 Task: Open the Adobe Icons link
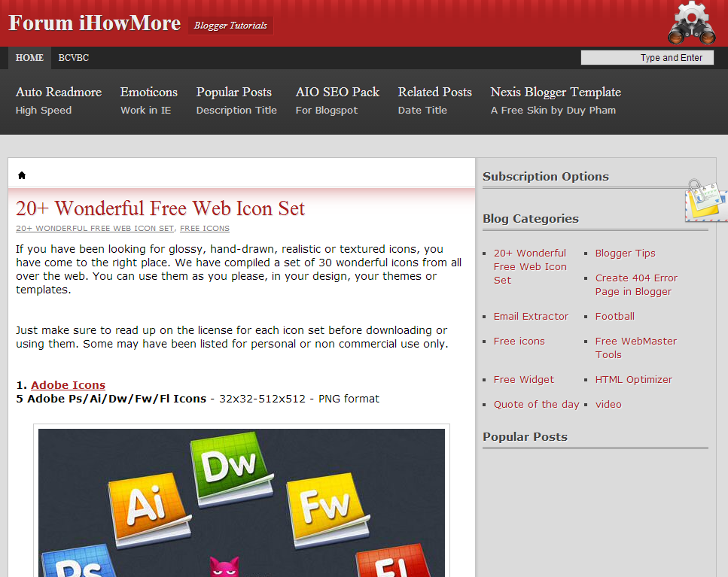tap(69, 385)
